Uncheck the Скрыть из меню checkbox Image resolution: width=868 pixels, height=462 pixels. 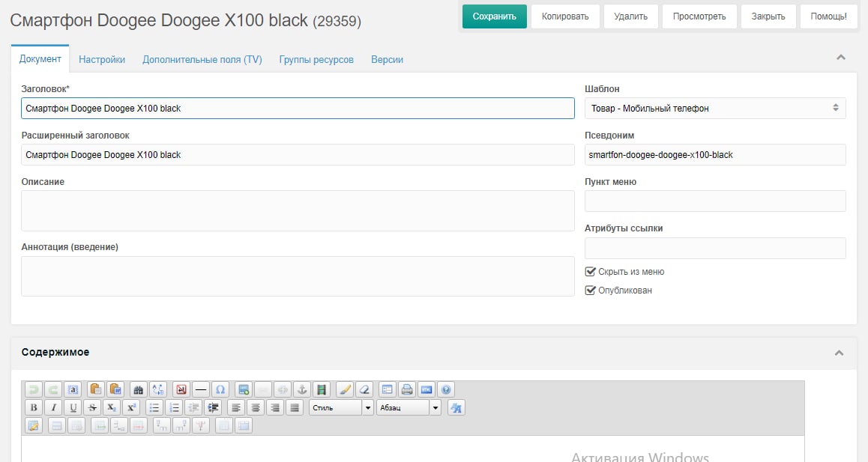(x=590, y=272)
